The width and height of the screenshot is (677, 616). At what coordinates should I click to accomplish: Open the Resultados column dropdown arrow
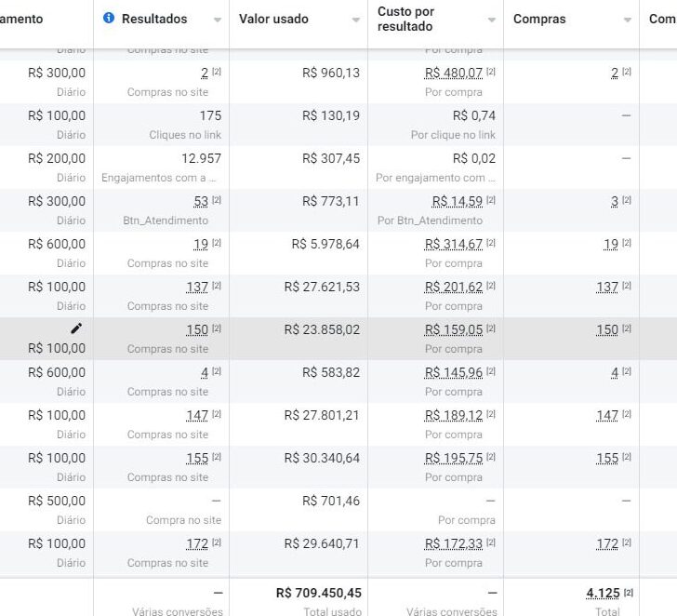coord(218,20)
